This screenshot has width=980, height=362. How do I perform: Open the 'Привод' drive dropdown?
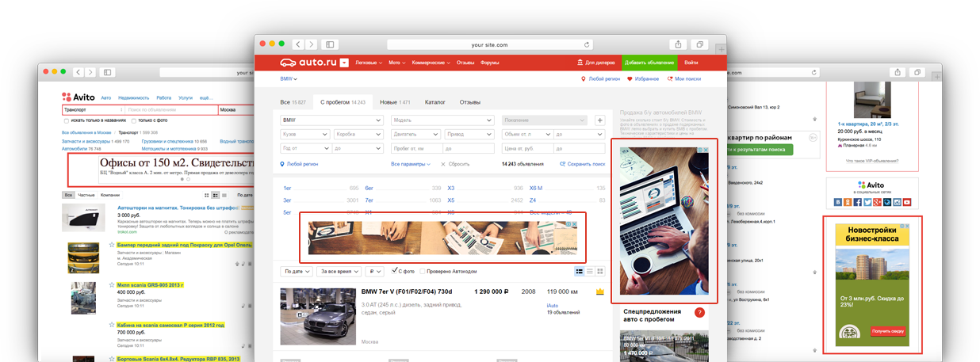click(x=469, y=135)
